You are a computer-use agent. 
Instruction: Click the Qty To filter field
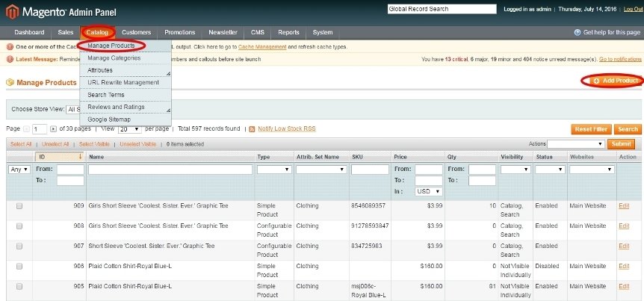pyautogui.click(x=482, y=181)
